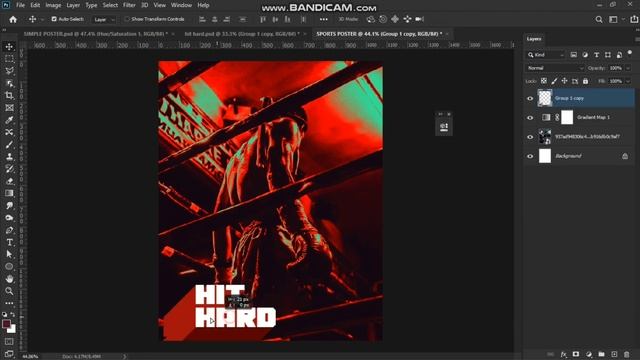This screenshot has width=640, height=360.
Task: Filter layers by pixel layers icon
Action: tap(573, 55)
